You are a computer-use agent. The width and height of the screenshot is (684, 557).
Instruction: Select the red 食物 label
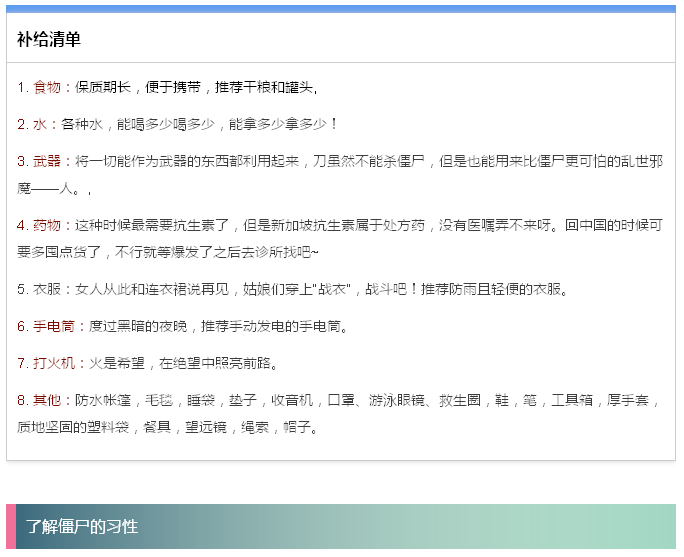[47, 87]
